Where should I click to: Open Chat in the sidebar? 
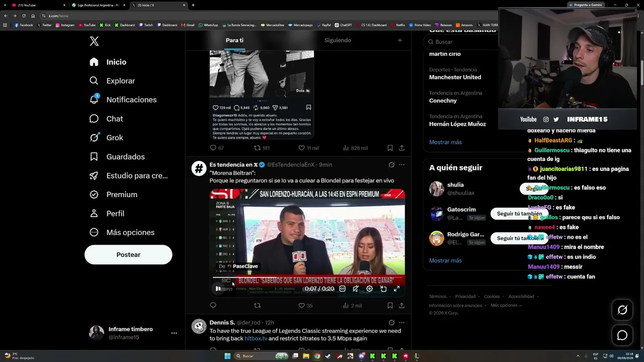(106, 119)
